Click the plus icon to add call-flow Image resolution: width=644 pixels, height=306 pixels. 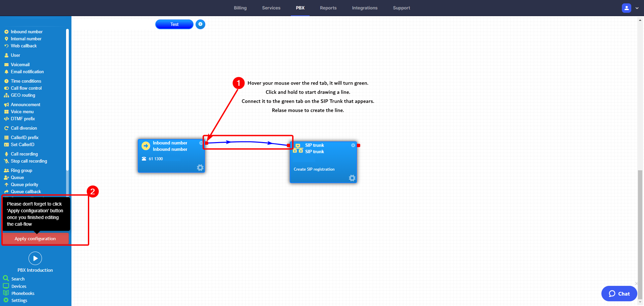pyautogui.click(x=200, y=24)
